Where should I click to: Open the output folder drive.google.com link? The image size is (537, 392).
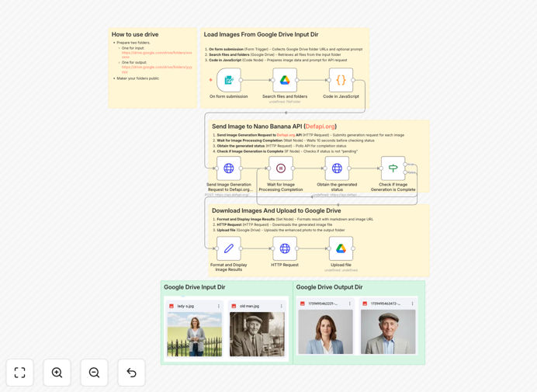[157, 69]
